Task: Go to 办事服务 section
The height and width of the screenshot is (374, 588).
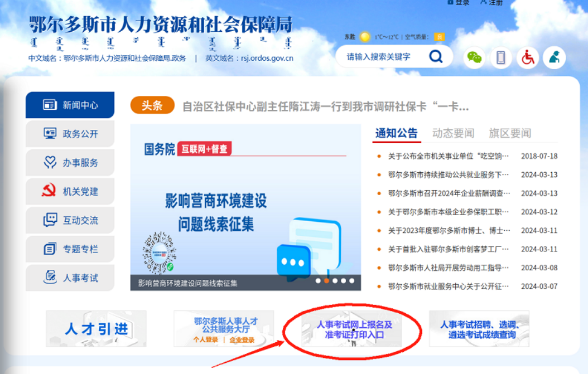Action: click(70, 163)
